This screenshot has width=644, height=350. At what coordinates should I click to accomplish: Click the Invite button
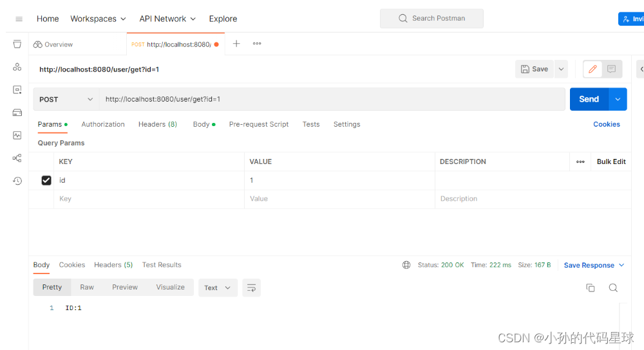[631, 19]
